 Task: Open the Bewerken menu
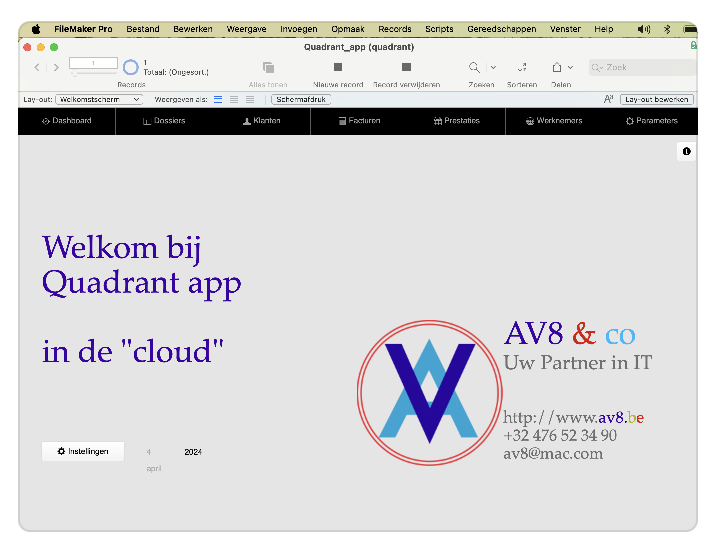pos(193,29)
